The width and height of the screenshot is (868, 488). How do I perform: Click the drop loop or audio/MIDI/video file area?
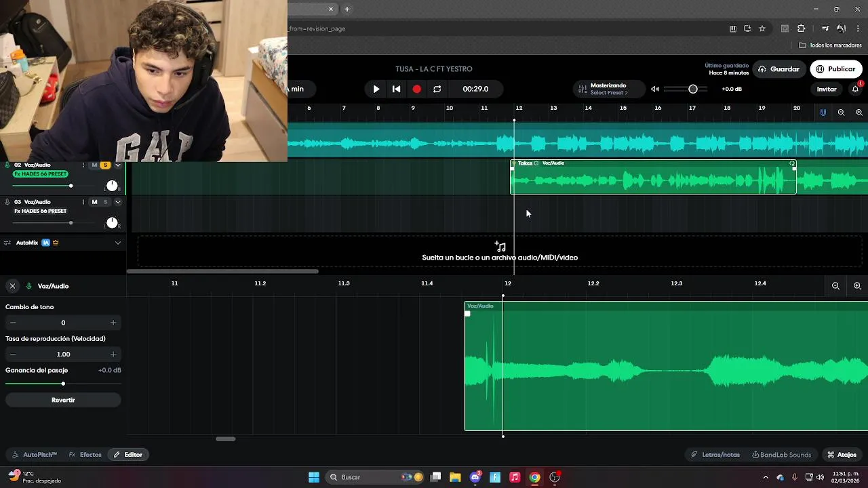(x=500, y=251)
